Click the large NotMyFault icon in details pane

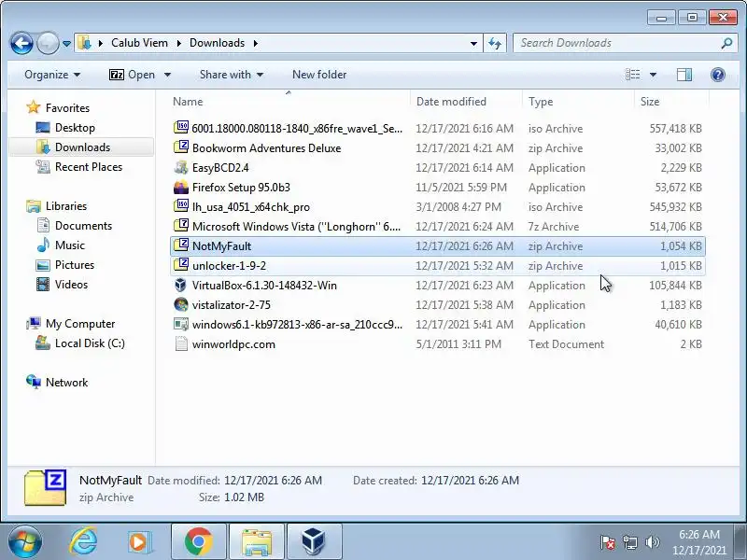tap(45, 487)
